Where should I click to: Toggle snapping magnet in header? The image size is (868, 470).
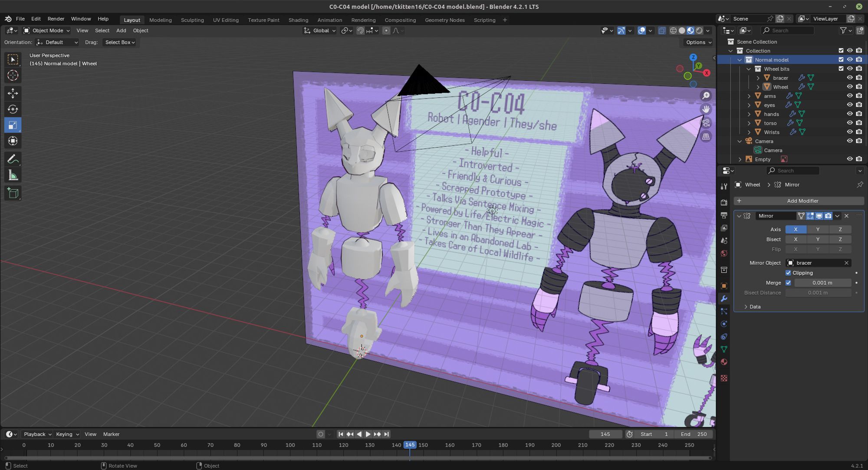coord(360,30)
